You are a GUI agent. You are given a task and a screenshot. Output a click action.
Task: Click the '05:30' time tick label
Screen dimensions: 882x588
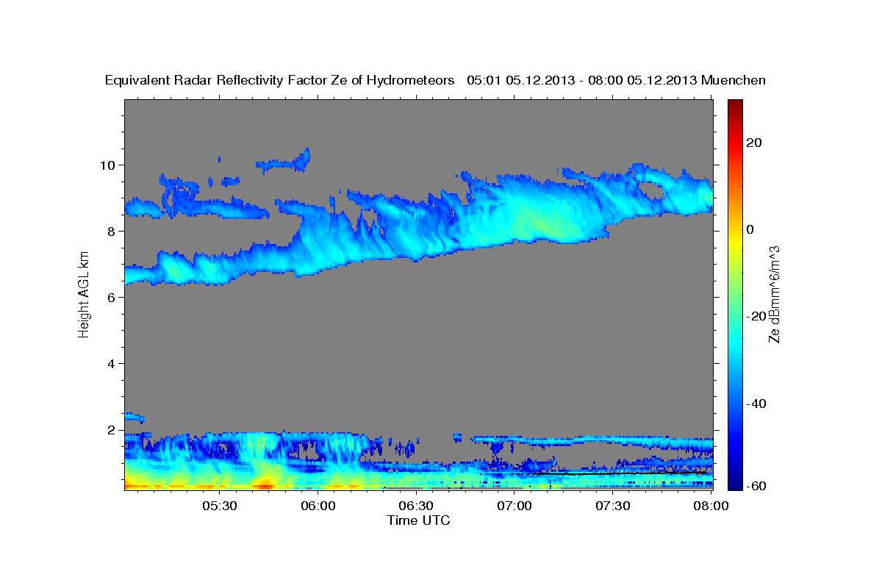(x=220, y=506)
